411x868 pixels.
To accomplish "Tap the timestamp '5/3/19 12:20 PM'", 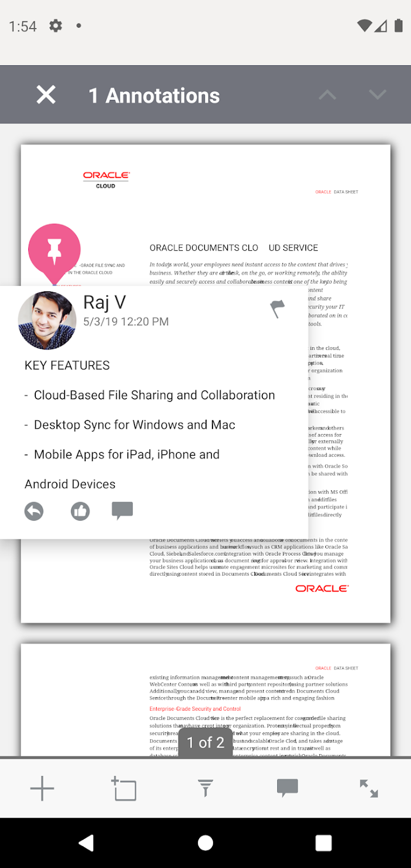I will 126,321.
